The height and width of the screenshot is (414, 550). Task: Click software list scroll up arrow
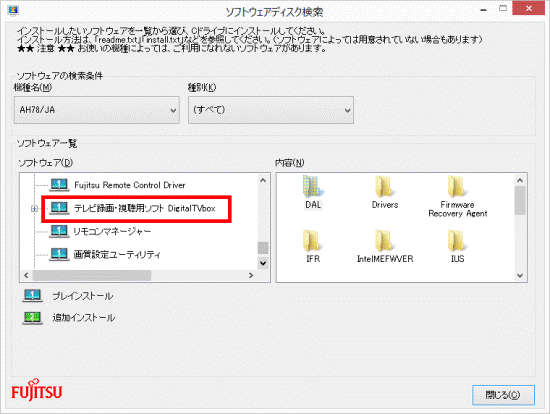[x=263, y=180]
